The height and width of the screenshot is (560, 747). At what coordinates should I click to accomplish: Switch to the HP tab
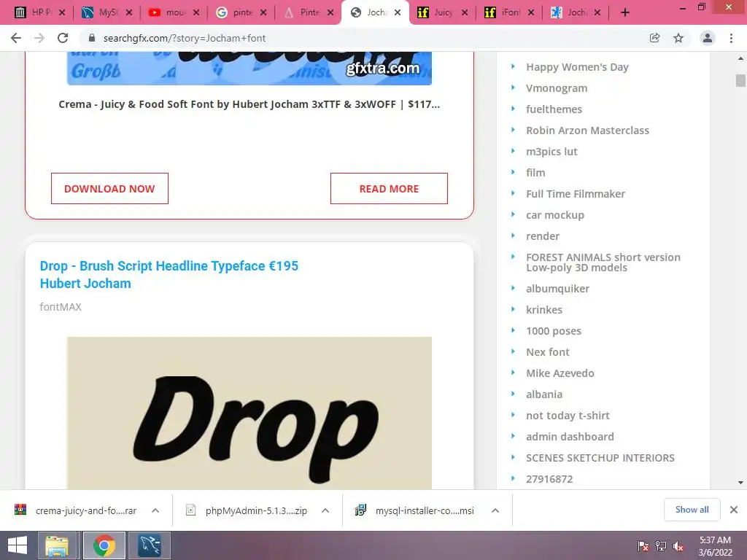click(x=39, y=12)
